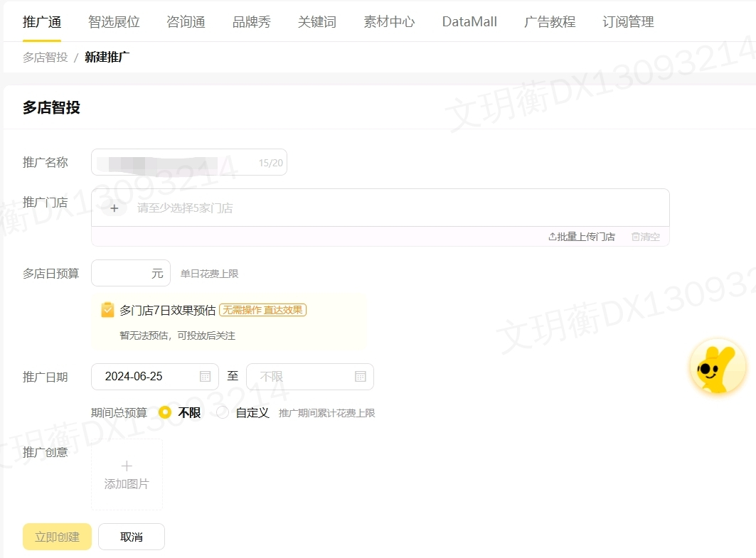Click the 新建推广 breadcrumb text
The image size is (756, 558).
(x=107, y=58)
